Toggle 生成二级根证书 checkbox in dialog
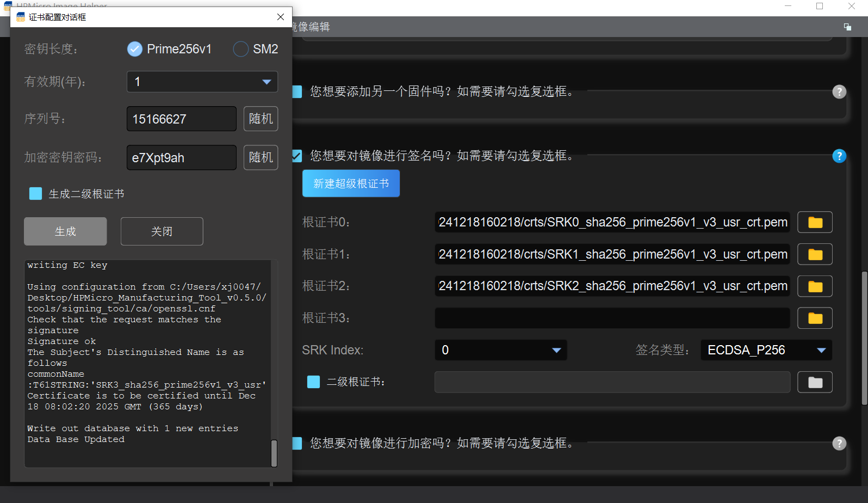This screenshot has width=868, height=503. (x=35, y=194)
